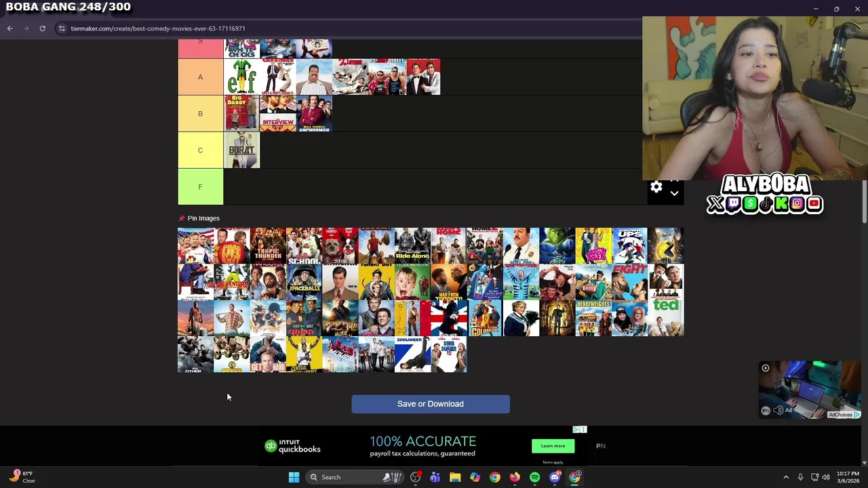This screenshot has height=488, width=868.
Task: Open File Explorer from taskbar
Action: point(455,477)
